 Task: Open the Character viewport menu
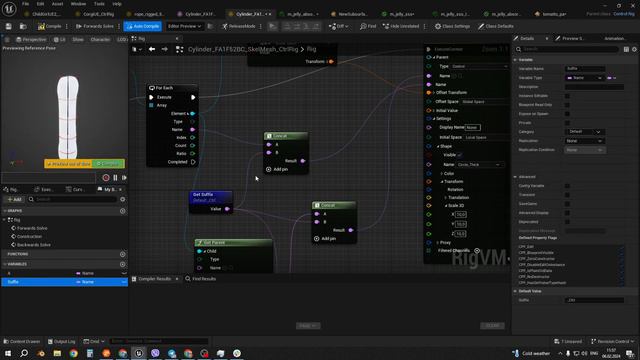point(100,40)
